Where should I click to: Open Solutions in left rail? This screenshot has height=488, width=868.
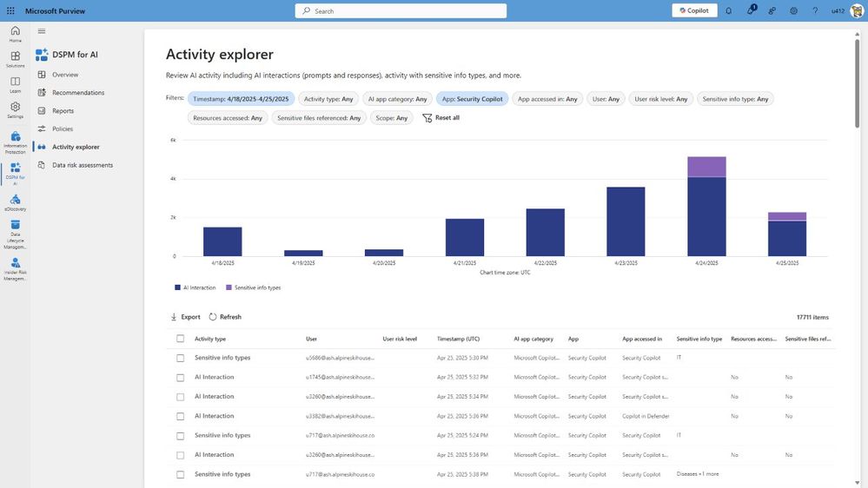tap(15, 59)
